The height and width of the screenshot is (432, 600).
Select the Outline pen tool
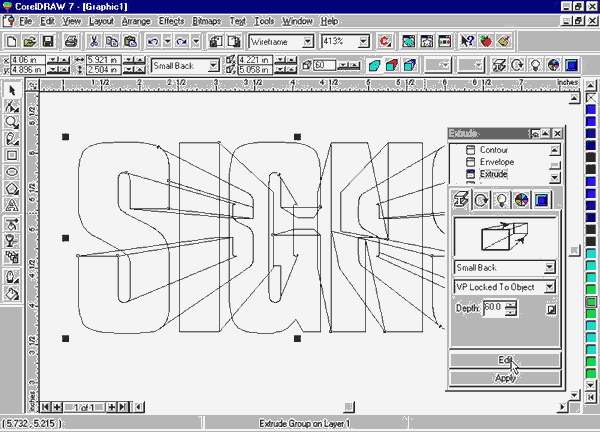pyautogui.click(x=12, y=277)
